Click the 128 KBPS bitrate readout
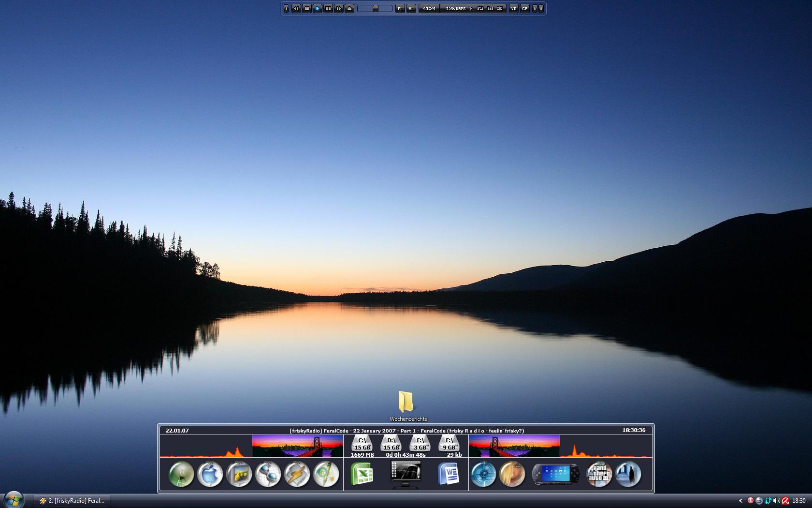The height and width of the screenshot is (508, 812). click(456, 9)
